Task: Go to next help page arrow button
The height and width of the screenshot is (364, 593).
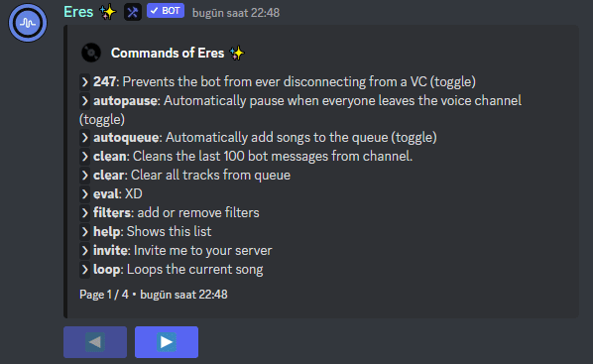Action: (x=167, y=342)
